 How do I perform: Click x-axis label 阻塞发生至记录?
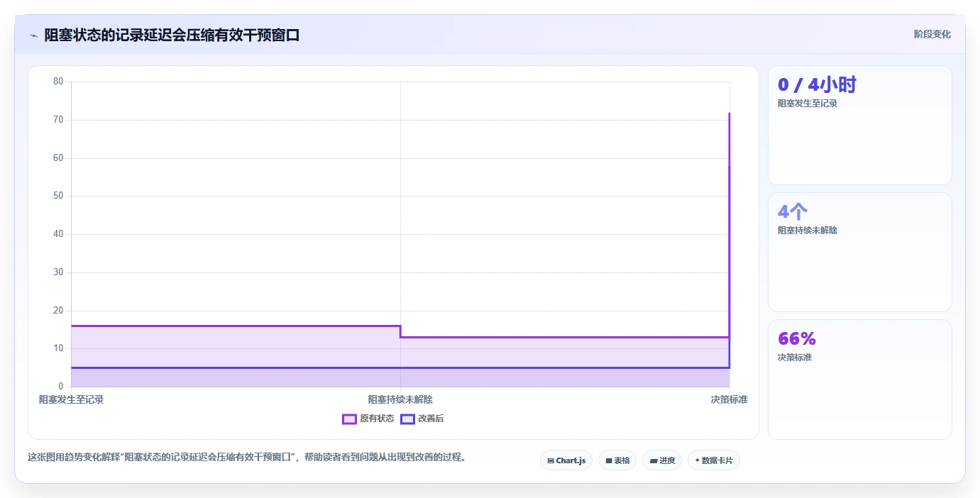[x=71, y=399]
